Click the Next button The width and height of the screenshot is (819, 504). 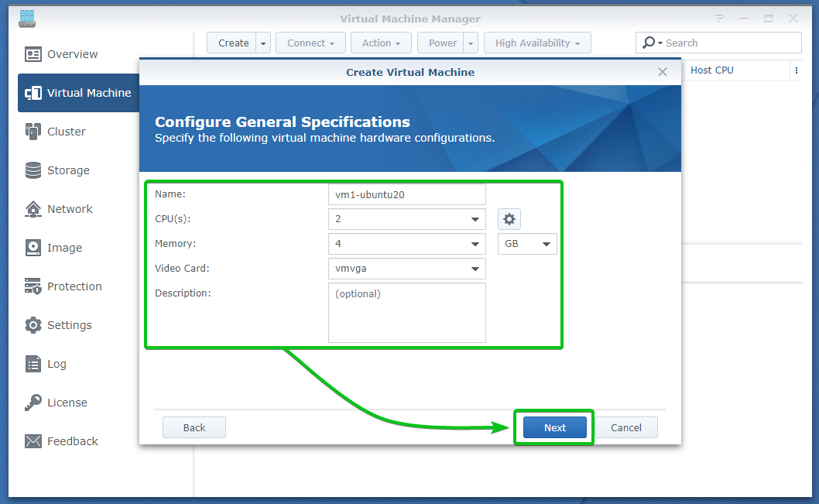point(554,427)
